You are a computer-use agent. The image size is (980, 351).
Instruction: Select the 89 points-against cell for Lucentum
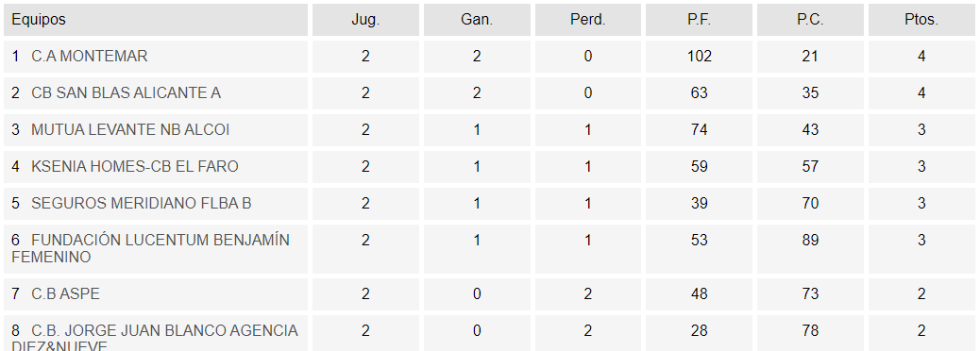(810, 240)
